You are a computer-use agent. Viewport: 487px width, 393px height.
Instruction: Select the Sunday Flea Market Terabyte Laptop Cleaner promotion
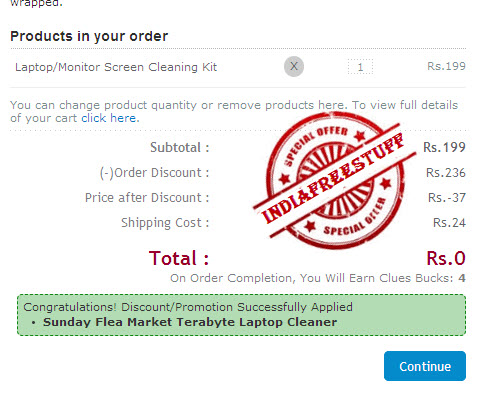(x=190, y=322)
